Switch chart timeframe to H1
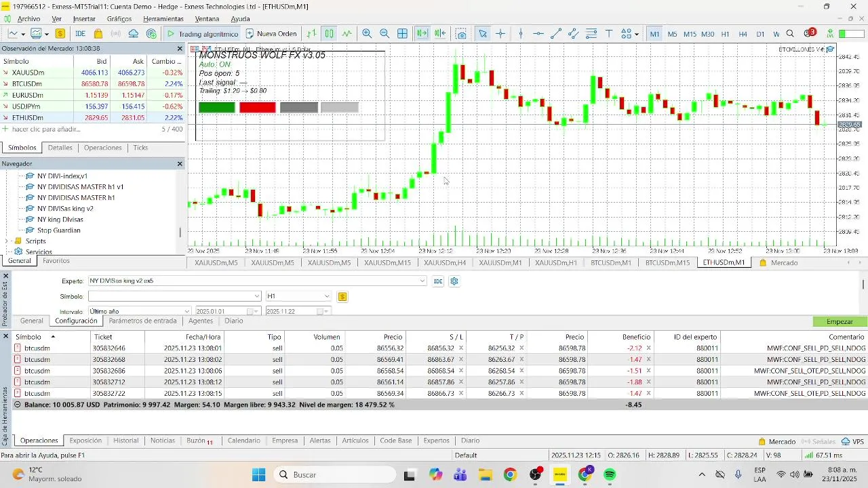The image size is (868, 488). point(725,34)
